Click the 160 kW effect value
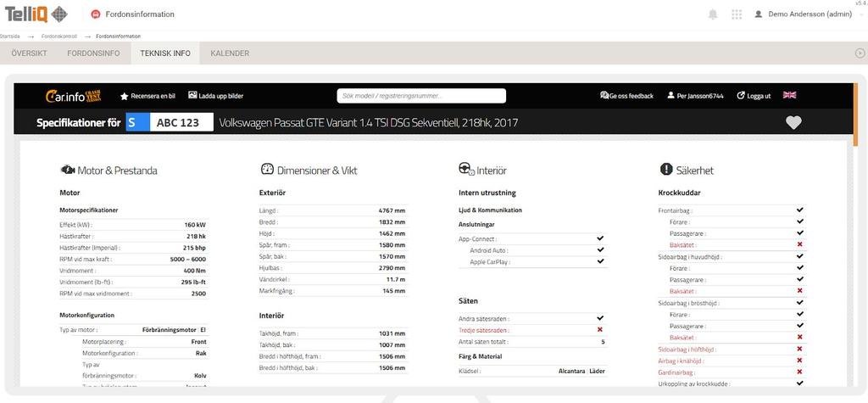The image size is (868, 403). 195,225
